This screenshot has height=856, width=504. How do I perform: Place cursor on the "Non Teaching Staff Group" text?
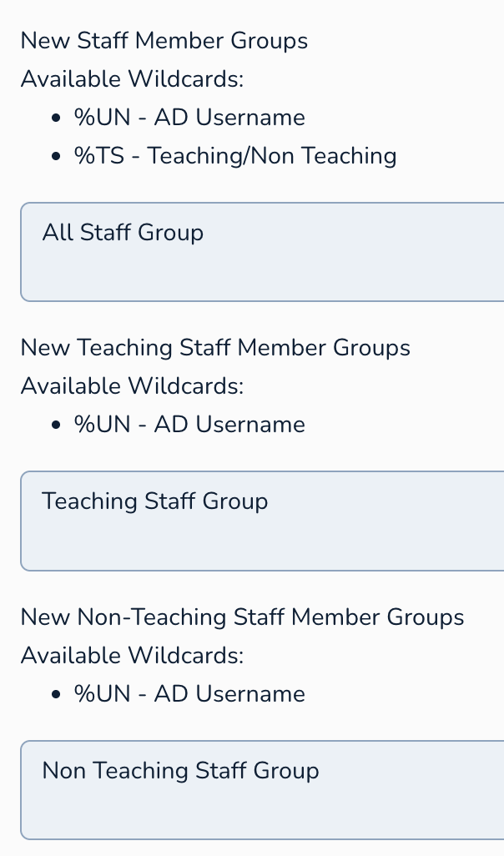coord(180,770)
